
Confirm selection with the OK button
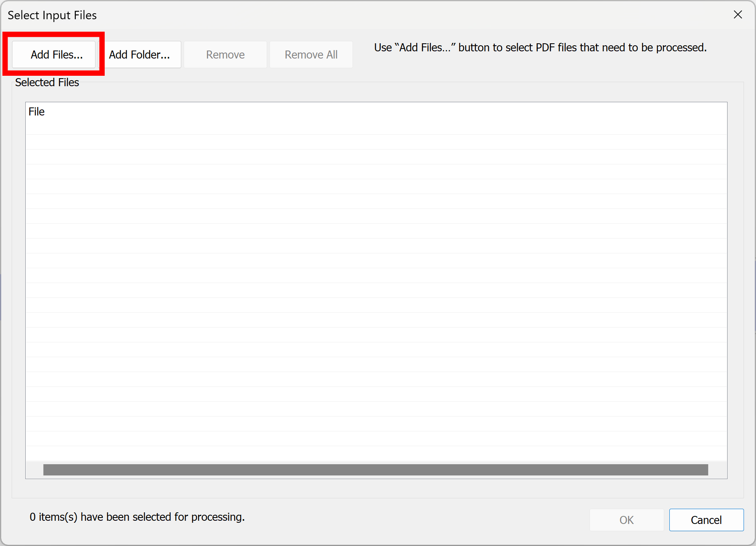pos(626,520)
